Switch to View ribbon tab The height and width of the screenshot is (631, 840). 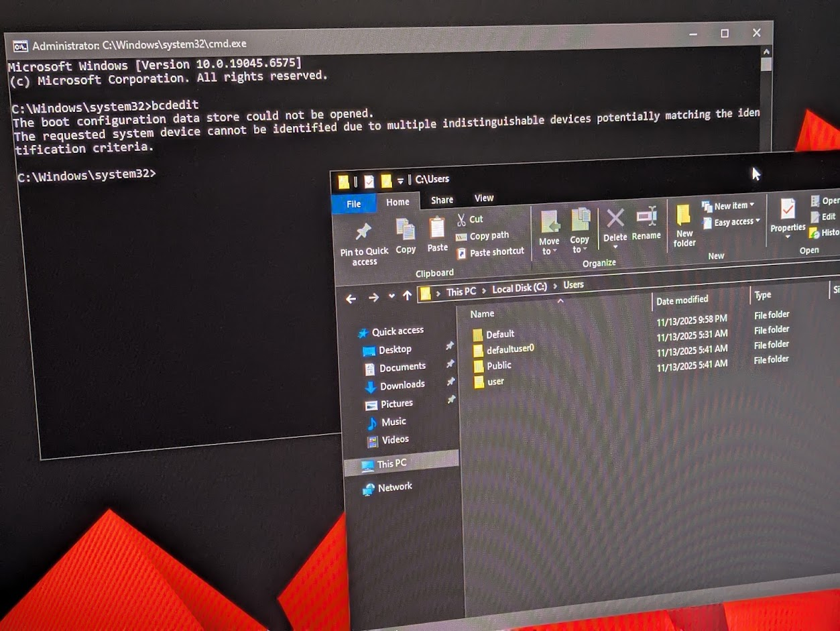point(484,198)
